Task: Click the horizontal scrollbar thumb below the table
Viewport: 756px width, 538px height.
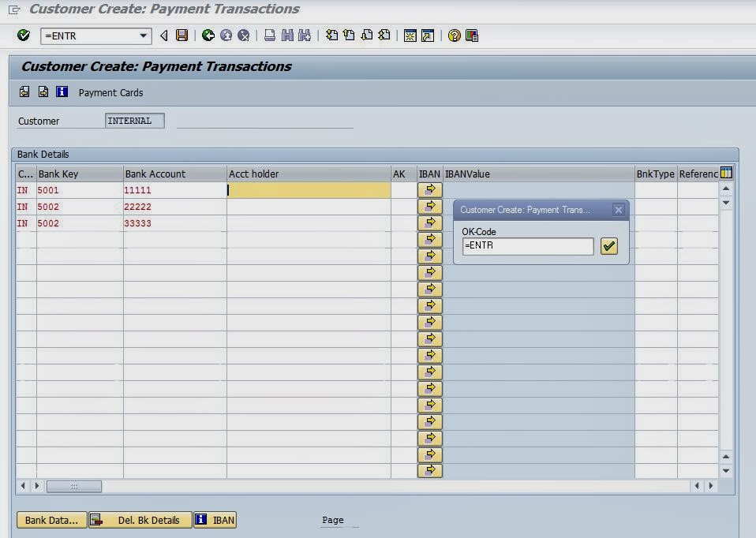Action: [74, 486]
